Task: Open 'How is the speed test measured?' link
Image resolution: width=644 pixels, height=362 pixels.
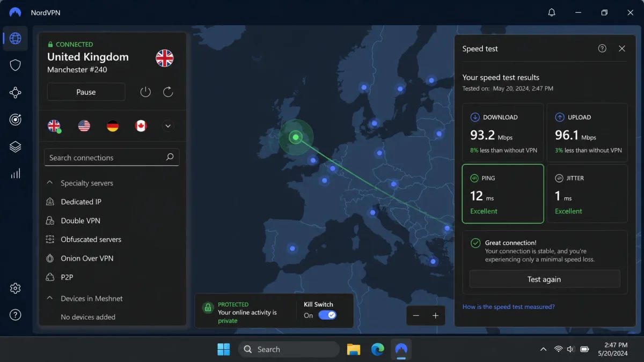Action: [x=508, y=307]
